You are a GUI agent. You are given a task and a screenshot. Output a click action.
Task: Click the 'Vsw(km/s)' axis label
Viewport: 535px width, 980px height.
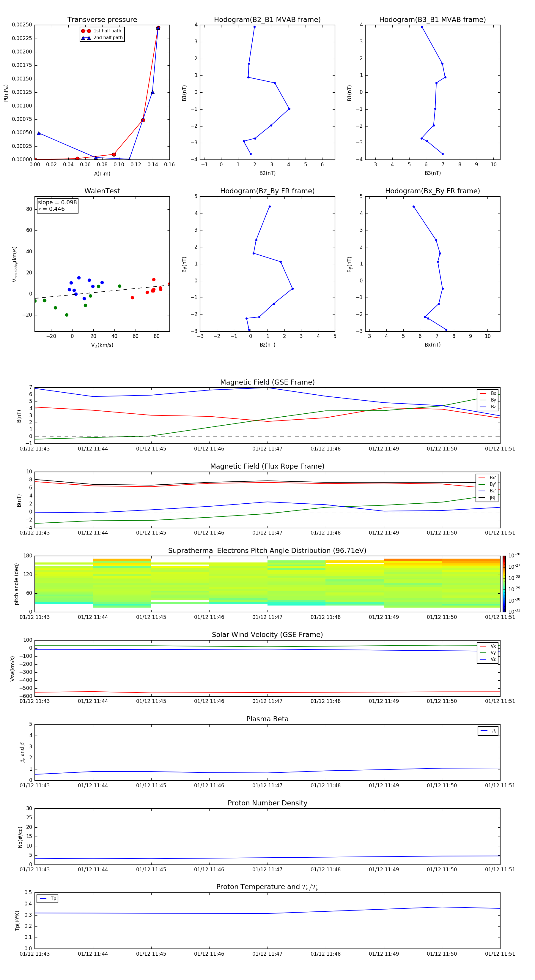pyautogui.click(x=12, y=668)
